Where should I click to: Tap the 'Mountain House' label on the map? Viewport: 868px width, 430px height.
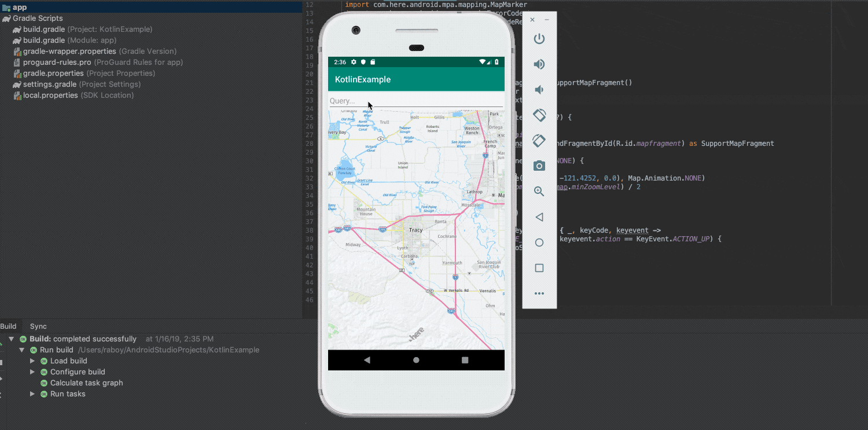366,212
